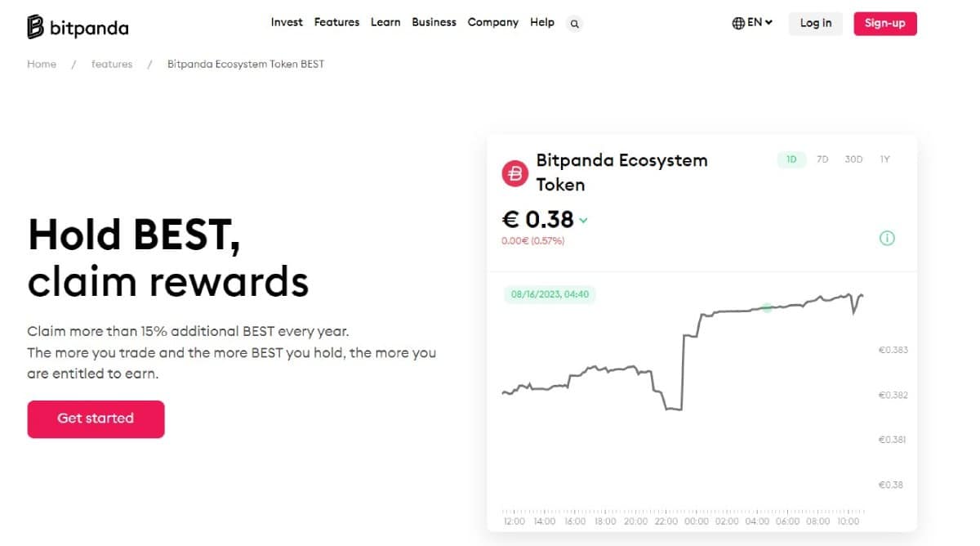Open the search icon in the navigation bar

coord(574,24)
